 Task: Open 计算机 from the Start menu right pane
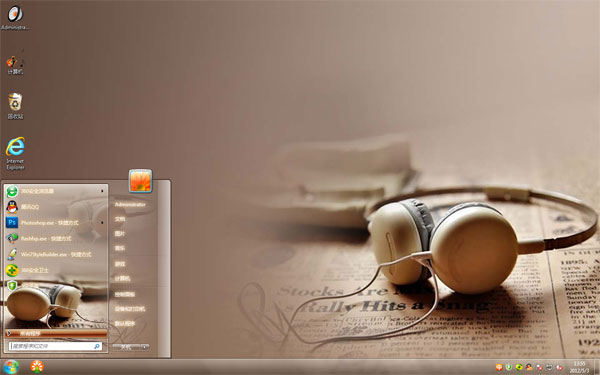click(x=122, y=279)
